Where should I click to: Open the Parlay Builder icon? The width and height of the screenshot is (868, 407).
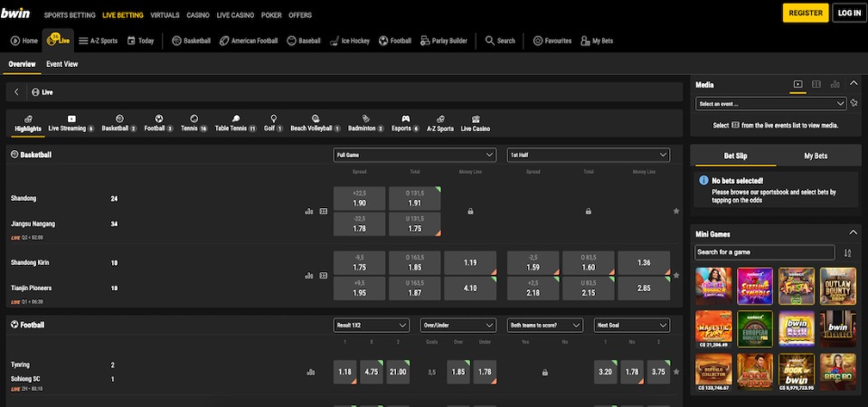(425, 41)
